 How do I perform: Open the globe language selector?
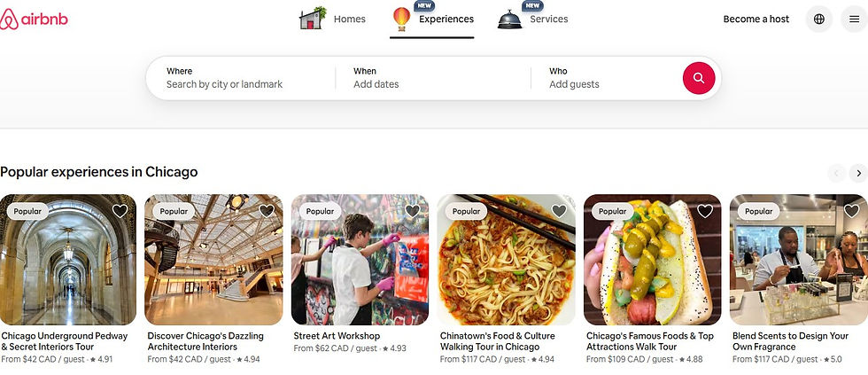coord(819,20)
